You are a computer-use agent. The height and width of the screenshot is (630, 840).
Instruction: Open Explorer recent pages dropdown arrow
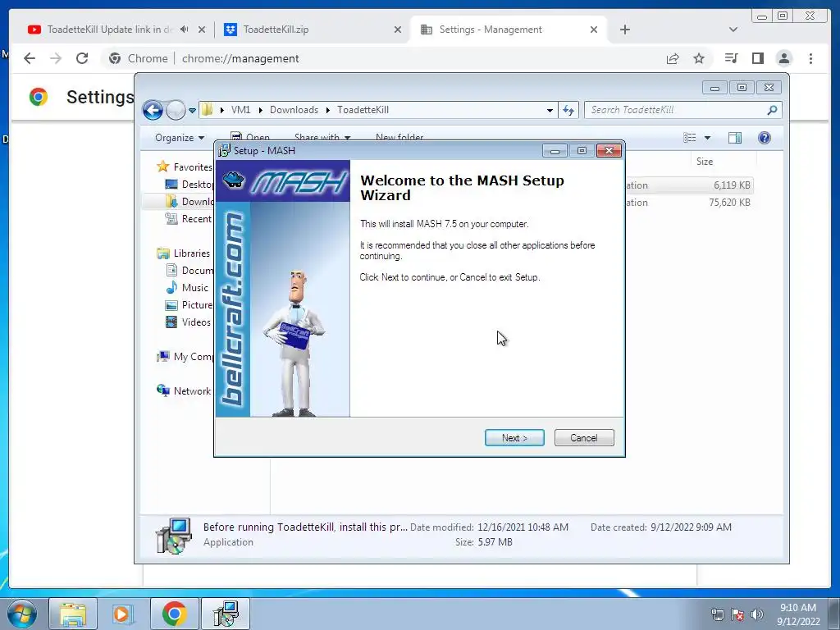tap(192, 111)
